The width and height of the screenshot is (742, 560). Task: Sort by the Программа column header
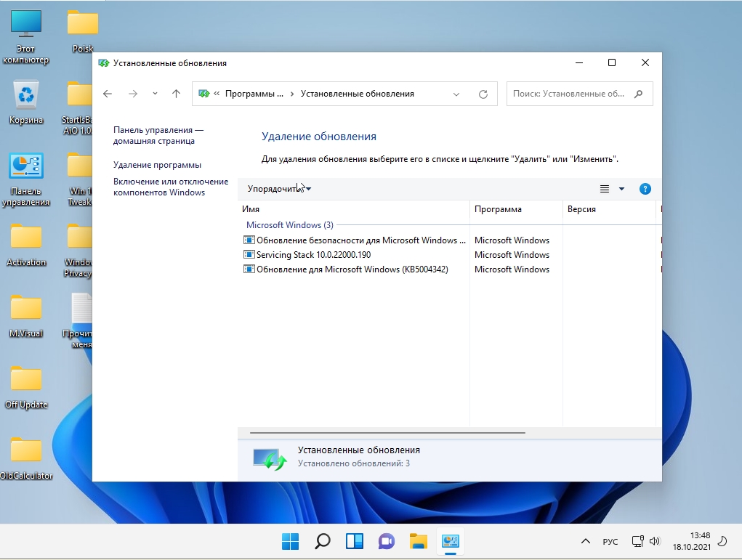coord(499,209)
